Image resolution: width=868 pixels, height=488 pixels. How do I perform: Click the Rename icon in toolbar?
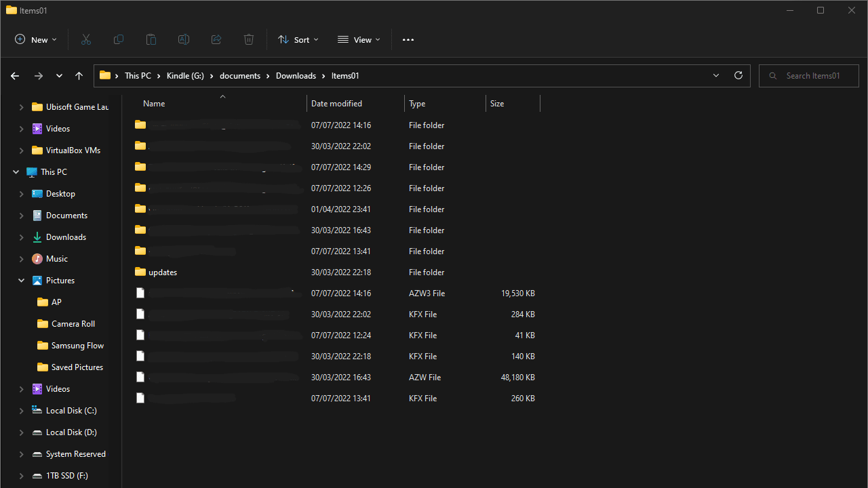pyautogui.click(x=184, y=40)
